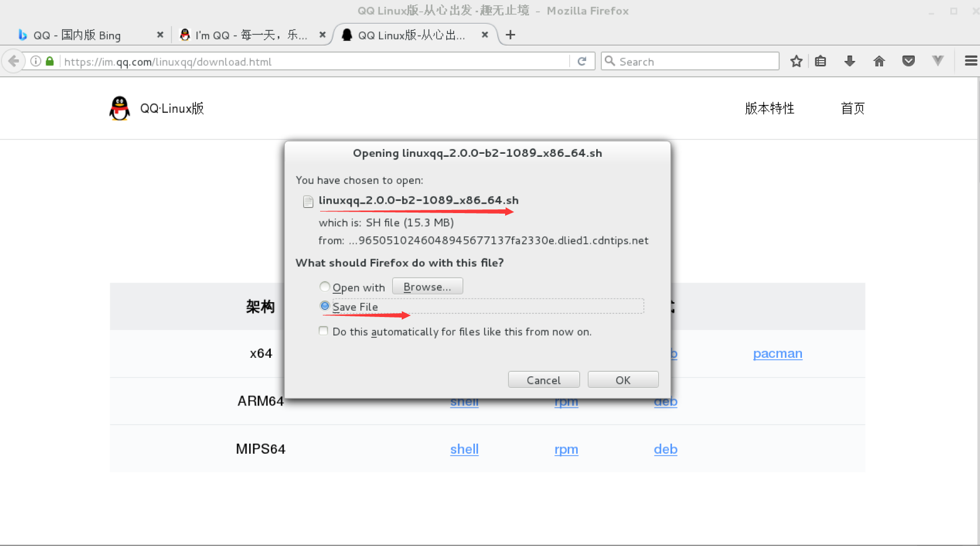Bookmark this page with the star icon
The height and width of the screenshot is (546, 980).
click(x=797, y=61)
